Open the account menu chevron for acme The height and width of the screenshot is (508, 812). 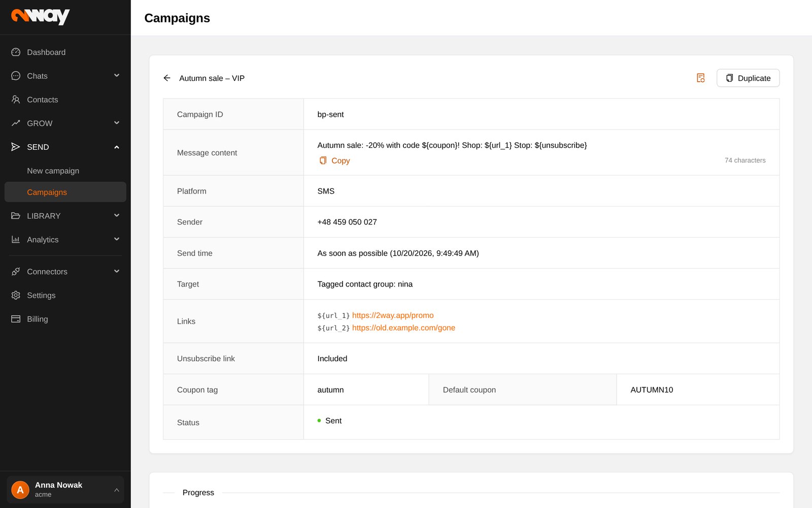tap(116, 490)
